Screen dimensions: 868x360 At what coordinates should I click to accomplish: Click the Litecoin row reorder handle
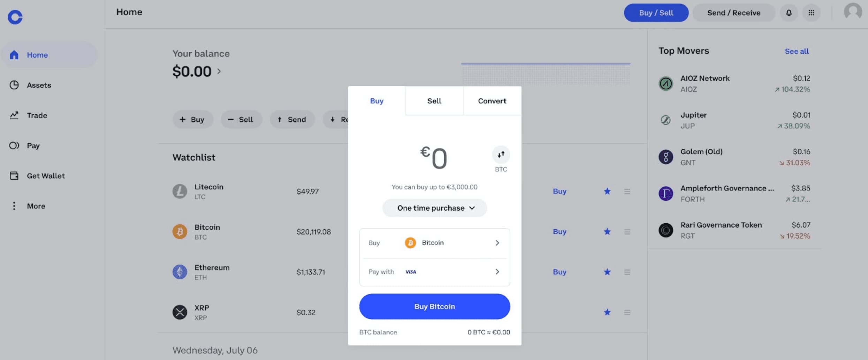click(627, 192)
